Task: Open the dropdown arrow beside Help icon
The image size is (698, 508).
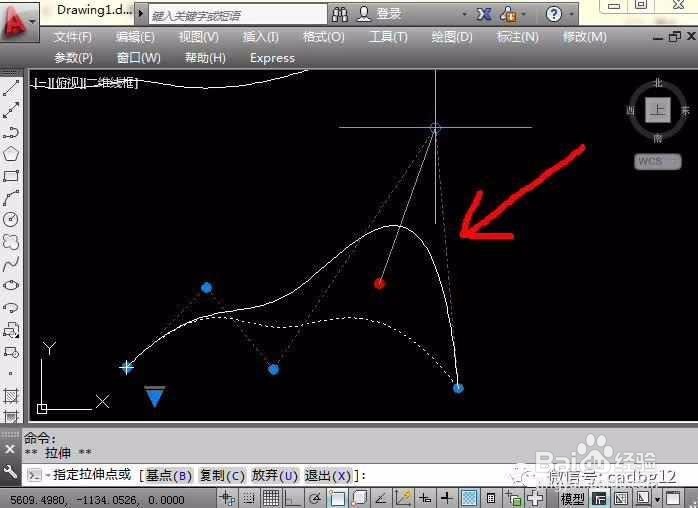Action: [571, 15]
